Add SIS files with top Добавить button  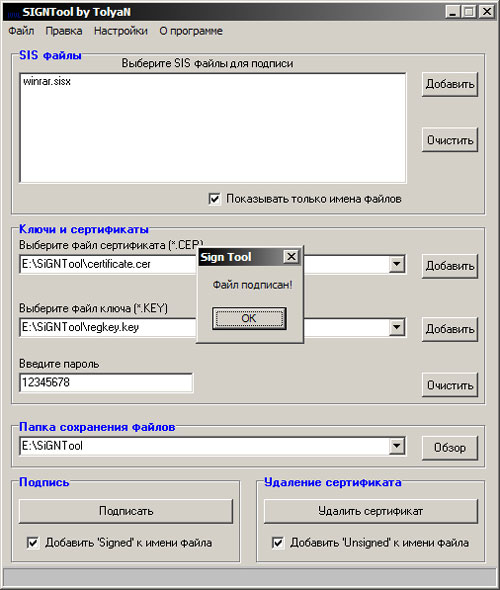(450, 84)
